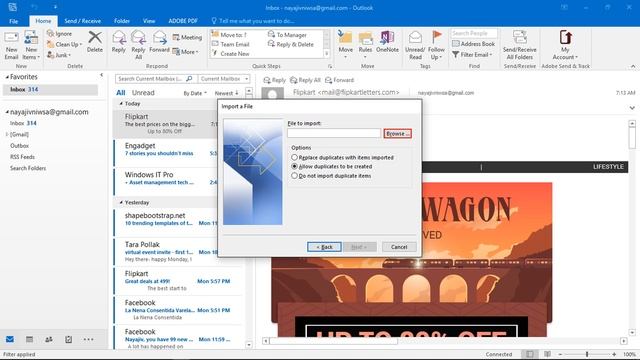
Task: Select the Home ribbon tab
Action: tap(43, 21)
